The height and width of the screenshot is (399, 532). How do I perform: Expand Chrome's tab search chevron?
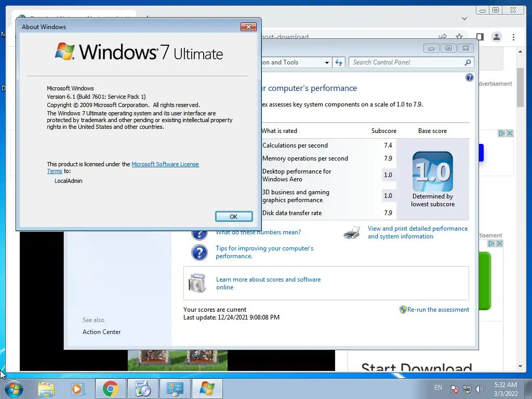pyautogui.click(x=464, y=19)
